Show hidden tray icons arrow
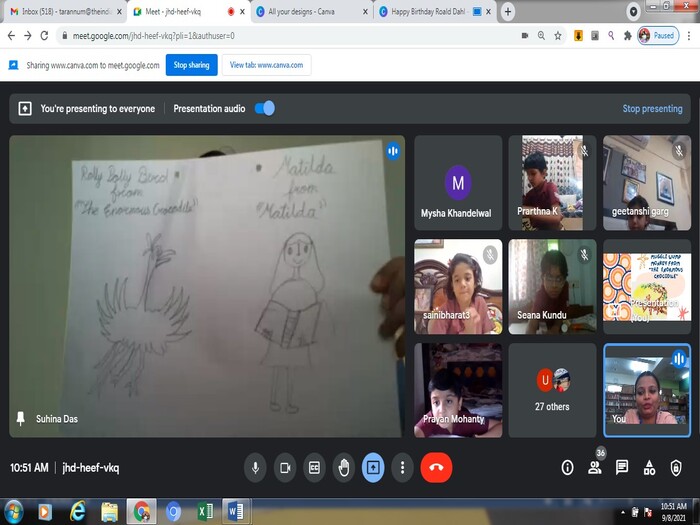Screen dimensions: 700x525 click(622, 512)
